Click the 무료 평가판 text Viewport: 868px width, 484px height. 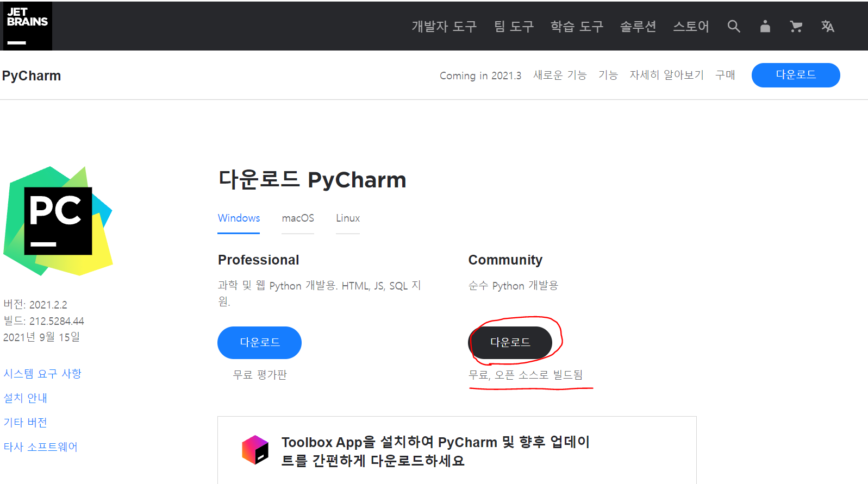tap(260, 375)
